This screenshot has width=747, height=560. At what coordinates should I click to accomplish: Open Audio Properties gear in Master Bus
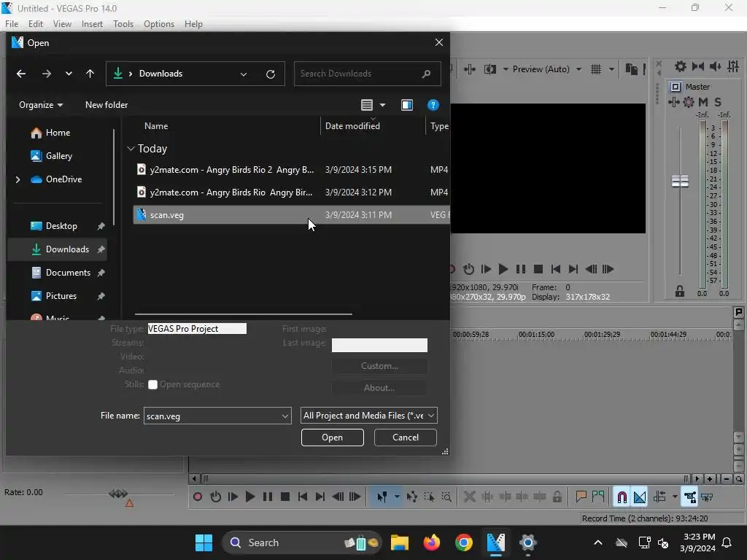click(x=681, y=66)
